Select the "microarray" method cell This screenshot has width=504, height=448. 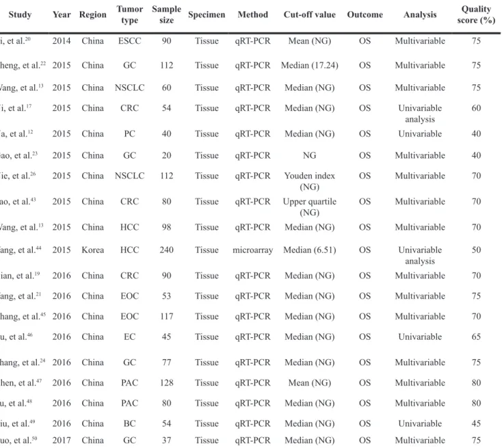point(252,250)
